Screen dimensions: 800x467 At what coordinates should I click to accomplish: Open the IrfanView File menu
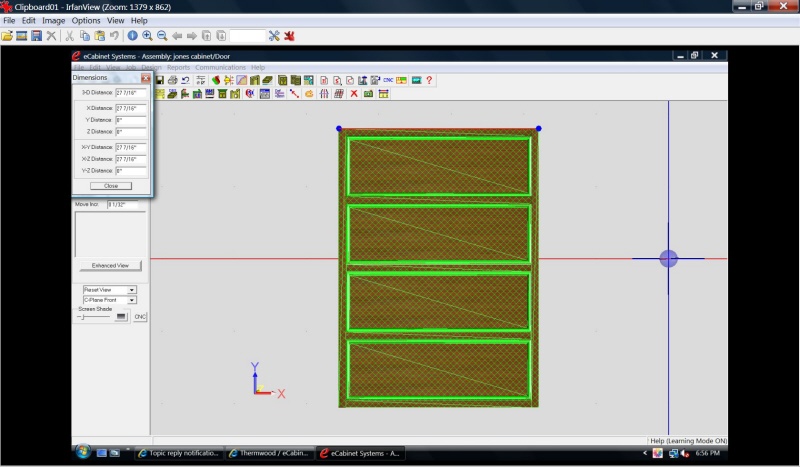(x=9, y=20)
